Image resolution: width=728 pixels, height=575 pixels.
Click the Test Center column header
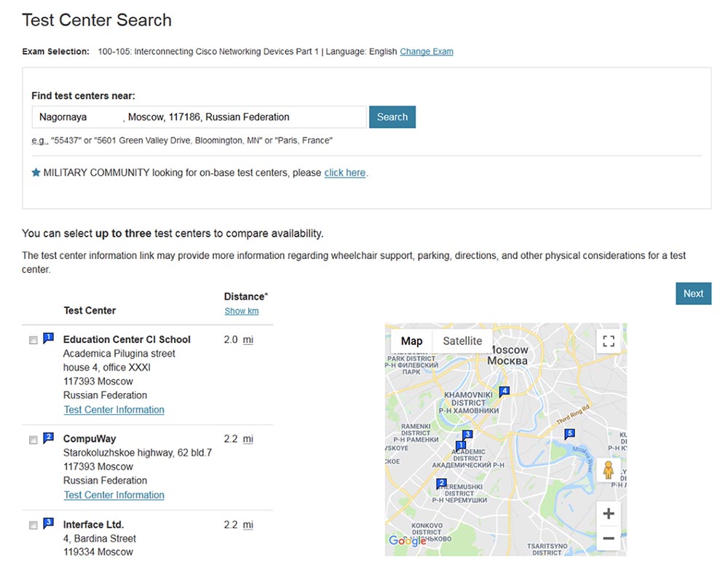point(90,311)
